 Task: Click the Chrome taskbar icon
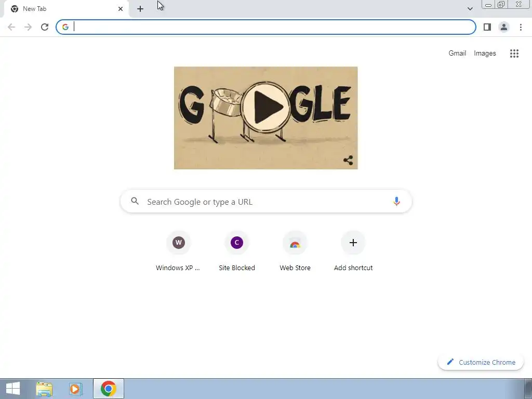(x=109, y=389)
